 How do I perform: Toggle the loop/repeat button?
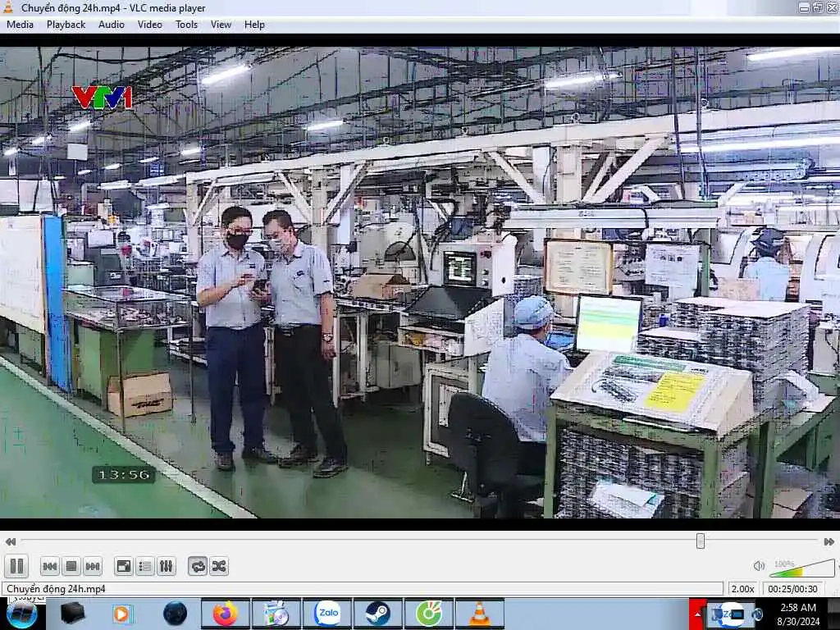198,566
